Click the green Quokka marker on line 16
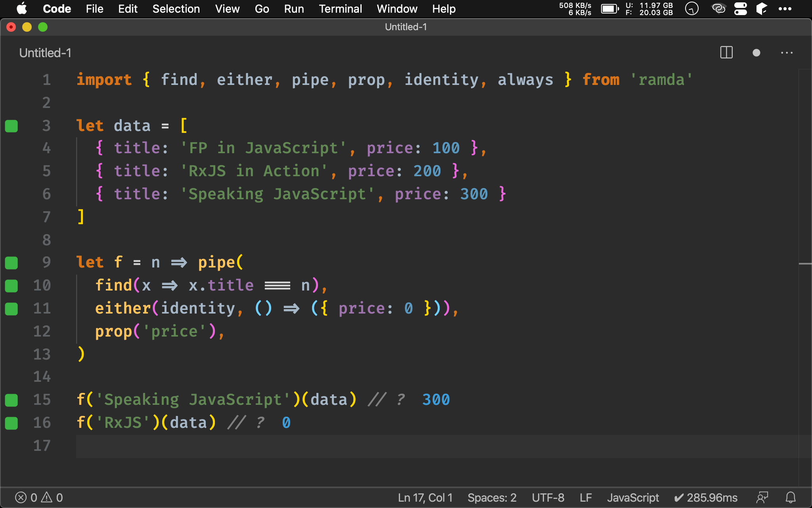Screen dimensions: 812x508 pos(11,423)
